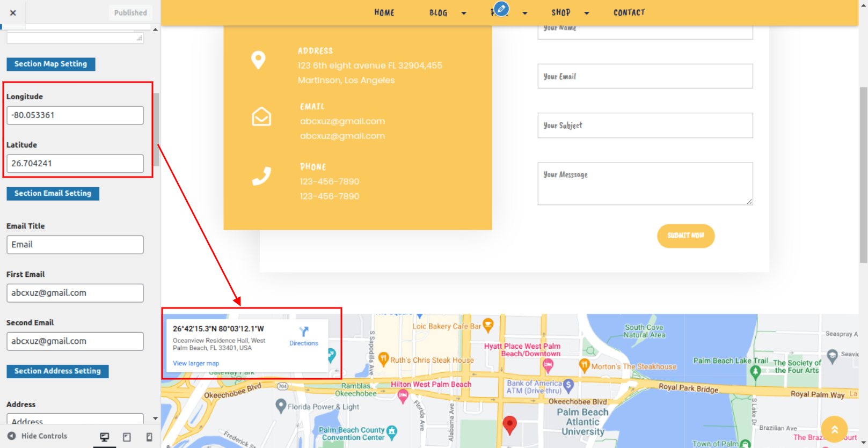
Task: Click the Your Email form field
Action: click(x=645, y=77)
